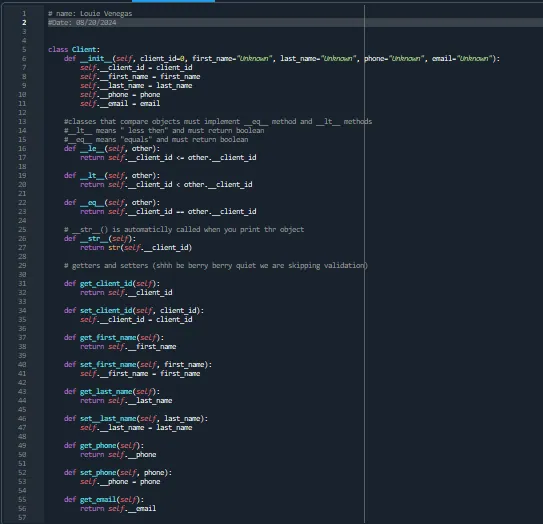
Task: Click the active tab at top of editor
Action: 173,1
